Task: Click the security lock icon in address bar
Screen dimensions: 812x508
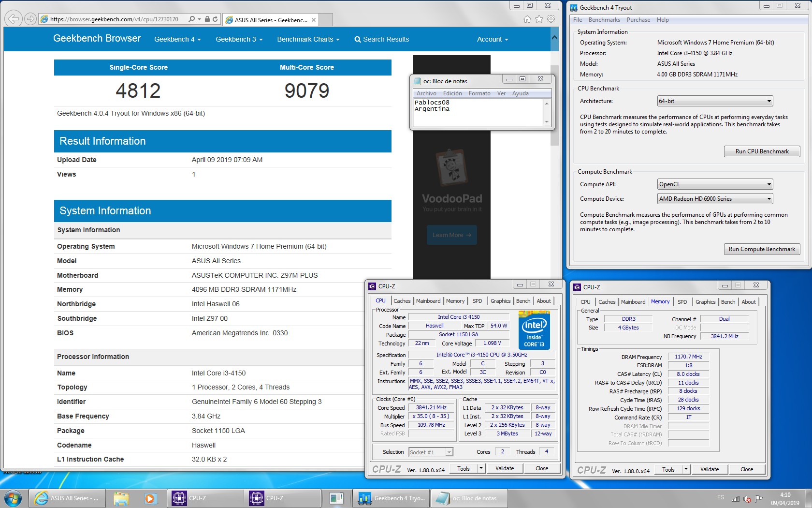Action: 207,19
